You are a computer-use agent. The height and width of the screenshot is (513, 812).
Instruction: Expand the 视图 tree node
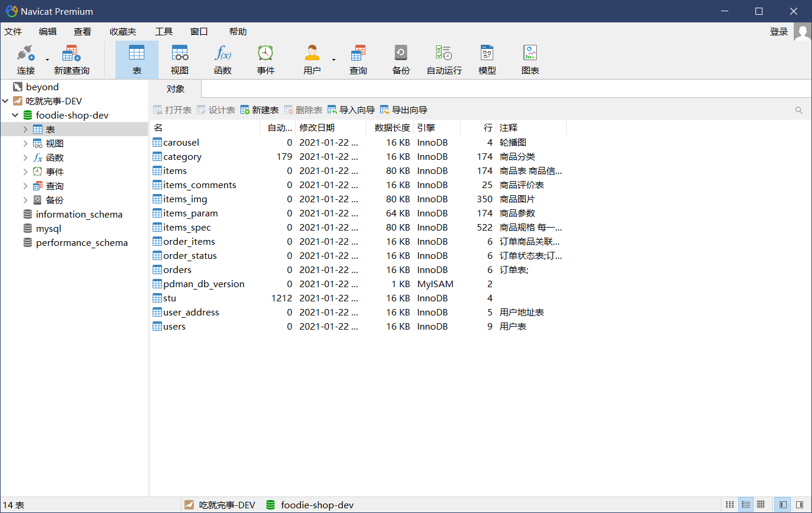[25, 143]
